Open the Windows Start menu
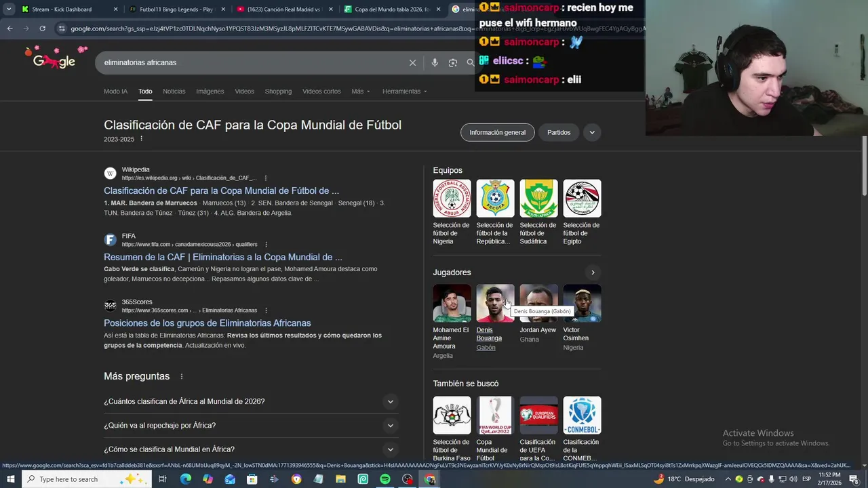 click(10, 479)
